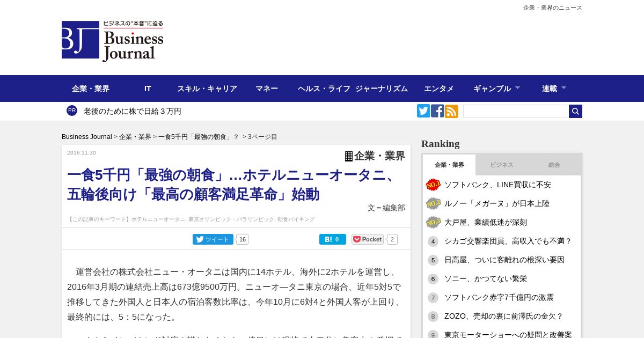The width and height of the screenshot is (644, 338).
Task: Click the search magnifier button
Action: click(575, 111)
